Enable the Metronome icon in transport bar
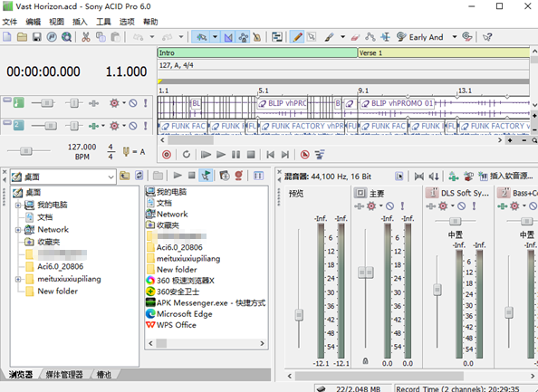This screenshot has width=538, height=392. tap(304, 155)
